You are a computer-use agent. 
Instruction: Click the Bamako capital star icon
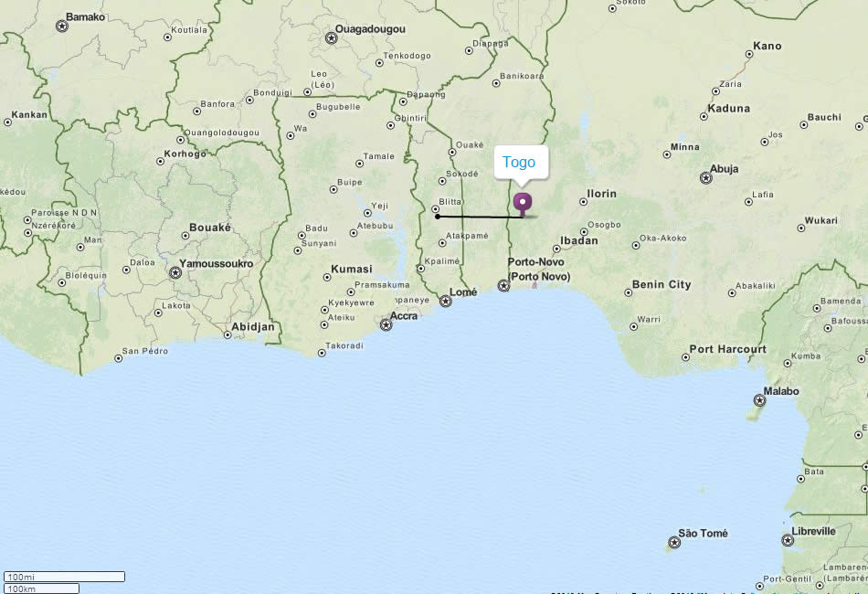click(x=61, y=27)
